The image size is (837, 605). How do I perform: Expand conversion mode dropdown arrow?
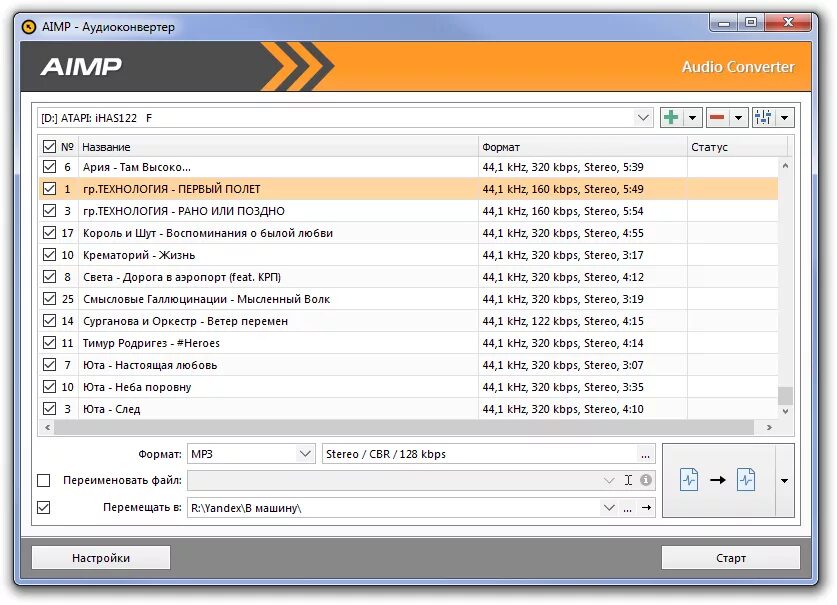784,480
